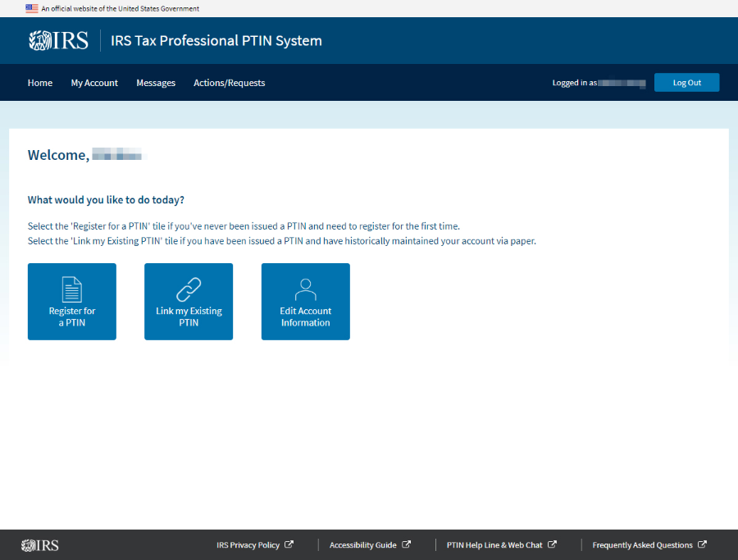
Task: Click 'What would you like to do today?' heading
Action: (x=106, y=200)
